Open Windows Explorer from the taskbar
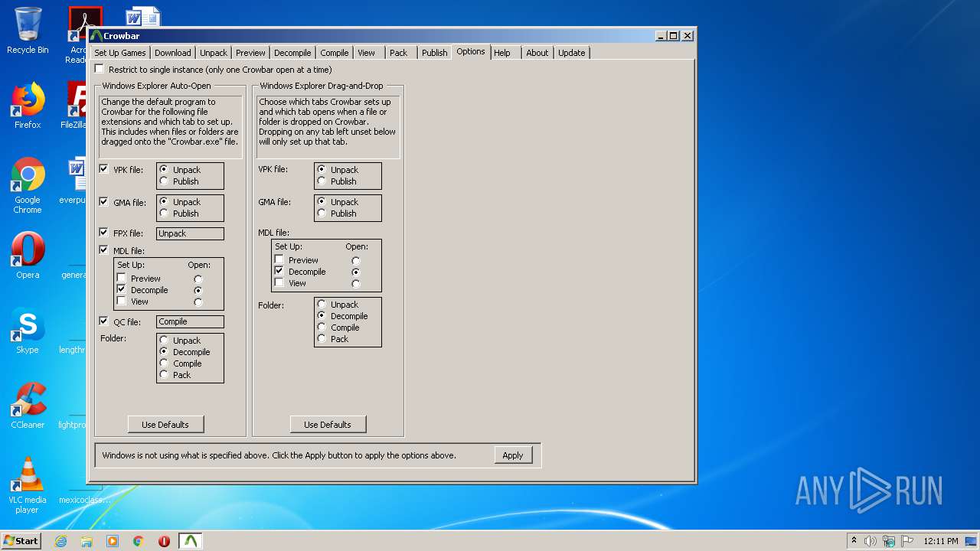This screenshot has height=551, width=980. click(87, 541)
